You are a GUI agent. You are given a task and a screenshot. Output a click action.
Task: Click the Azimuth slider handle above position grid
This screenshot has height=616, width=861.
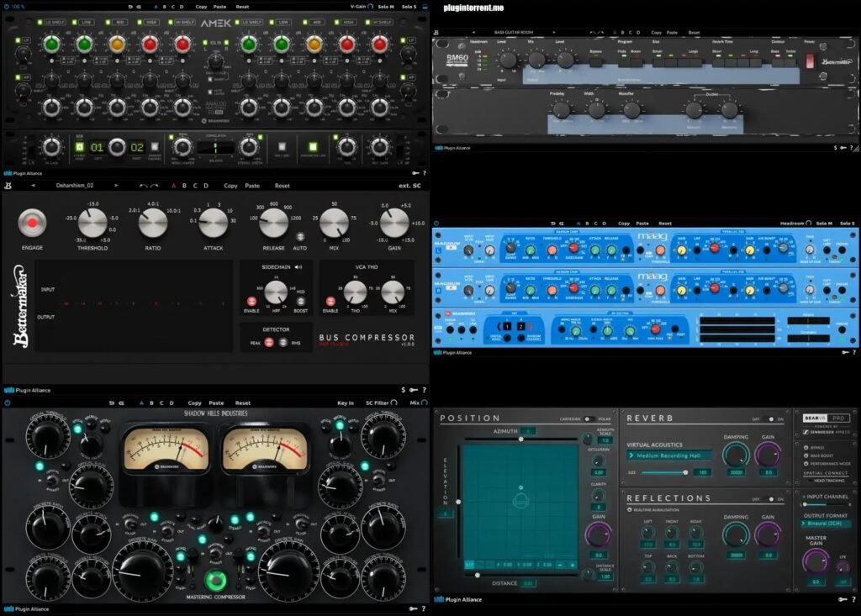point(520,439)
